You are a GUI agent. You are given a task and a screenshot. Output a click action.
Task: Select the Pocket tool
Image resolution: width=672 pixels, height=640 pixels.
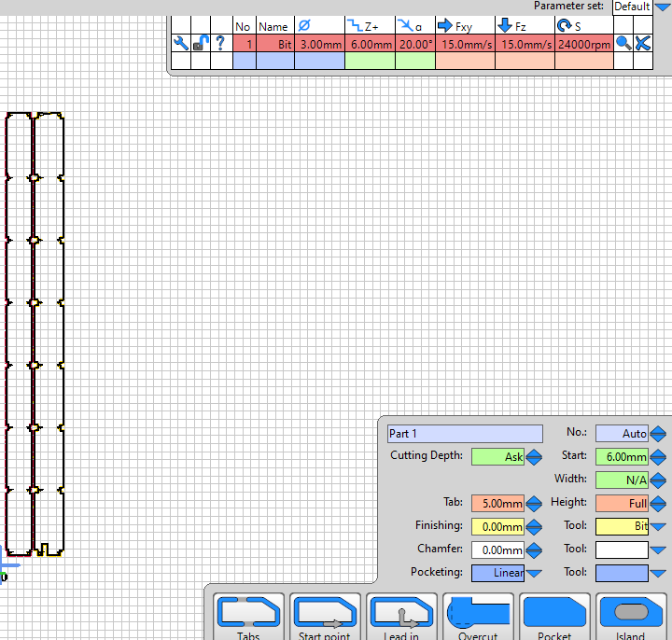click(x=554, y=618)
